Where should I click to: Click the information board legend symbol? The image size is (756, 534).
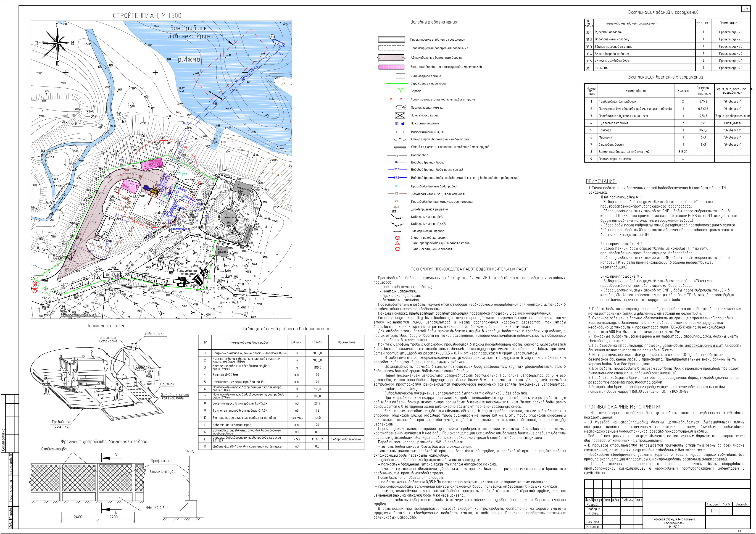(x=400, y=132)
